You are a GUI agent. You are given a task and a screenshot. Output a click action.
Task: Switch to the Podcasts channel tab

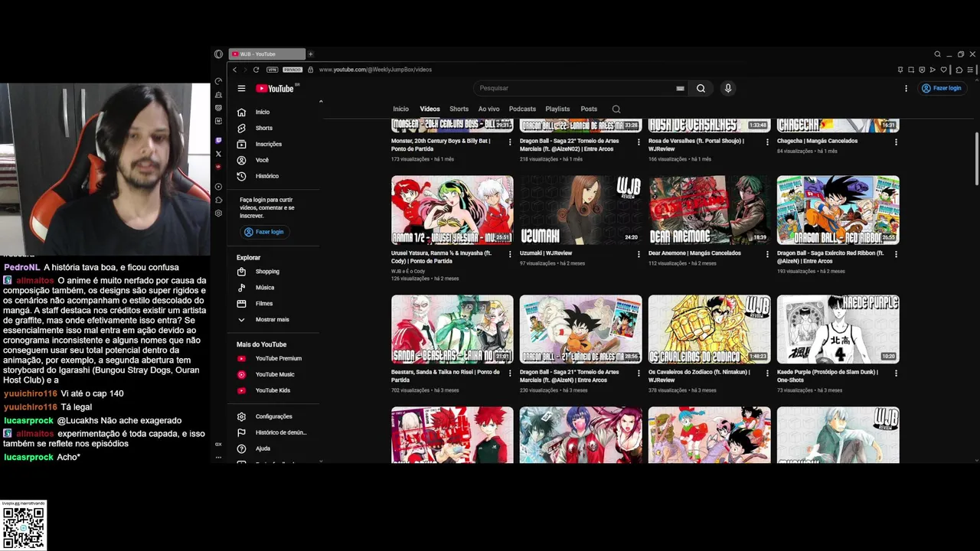point(522,109)
